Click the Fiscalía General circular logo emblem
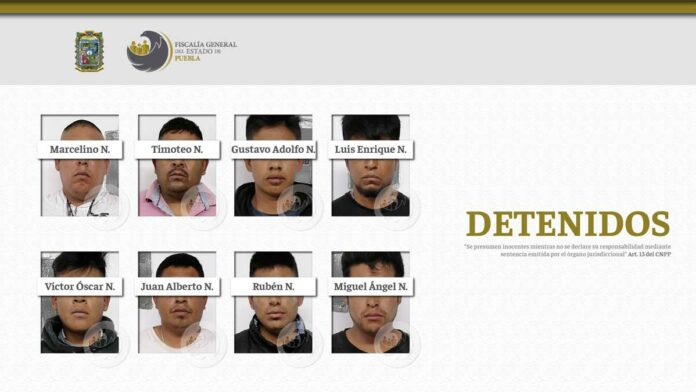This screenshot has height=392, width=696. (149, 51)
